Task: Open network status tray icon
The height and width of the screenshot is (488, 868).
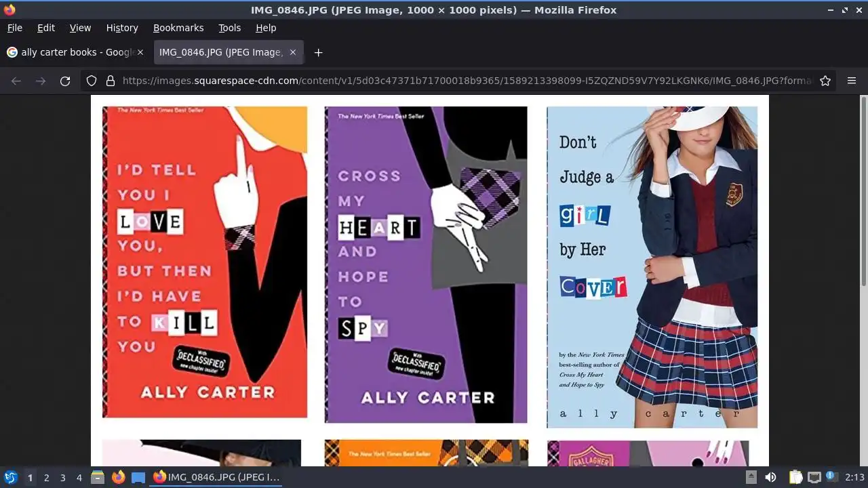Action: tap(814, 477)
